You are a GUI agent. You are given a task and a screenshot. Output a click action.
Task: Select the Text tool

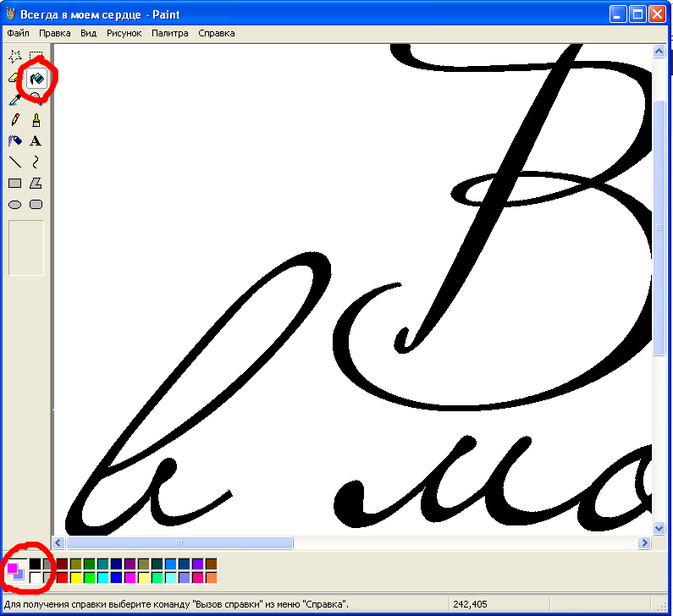[x=36, y=141]
